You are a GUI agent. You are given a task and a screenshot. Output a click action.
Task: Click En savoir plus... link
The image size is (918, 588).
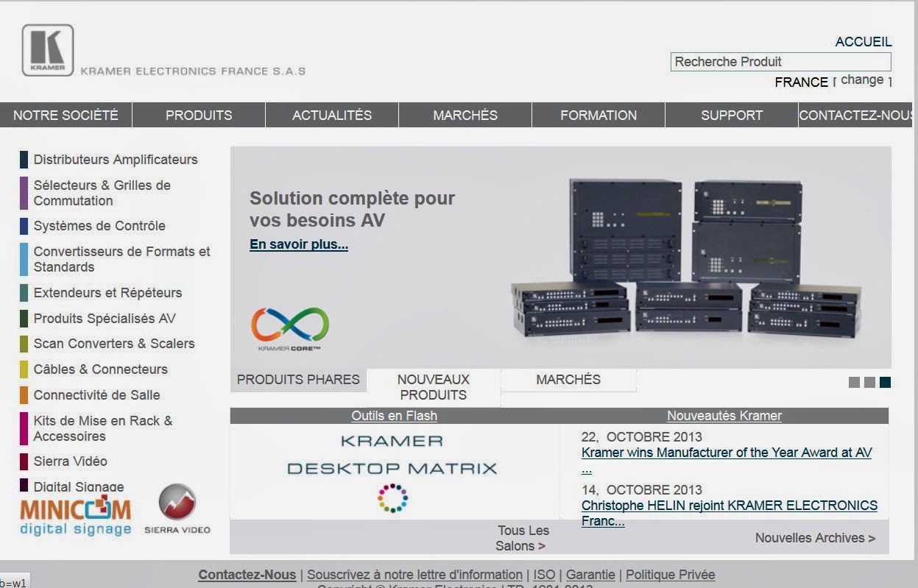click(299, 244)
